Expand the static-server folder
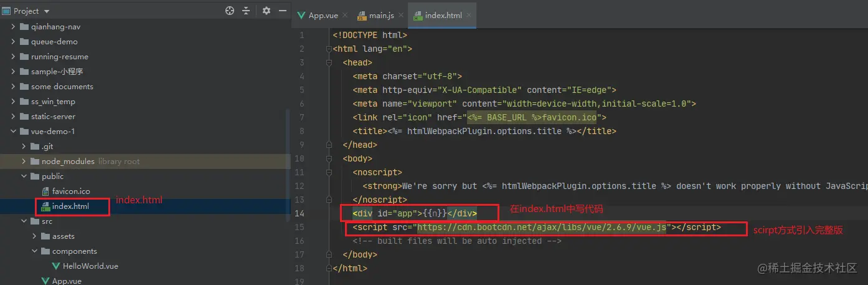This screenshot has width=868, height=285. point(13,117)
